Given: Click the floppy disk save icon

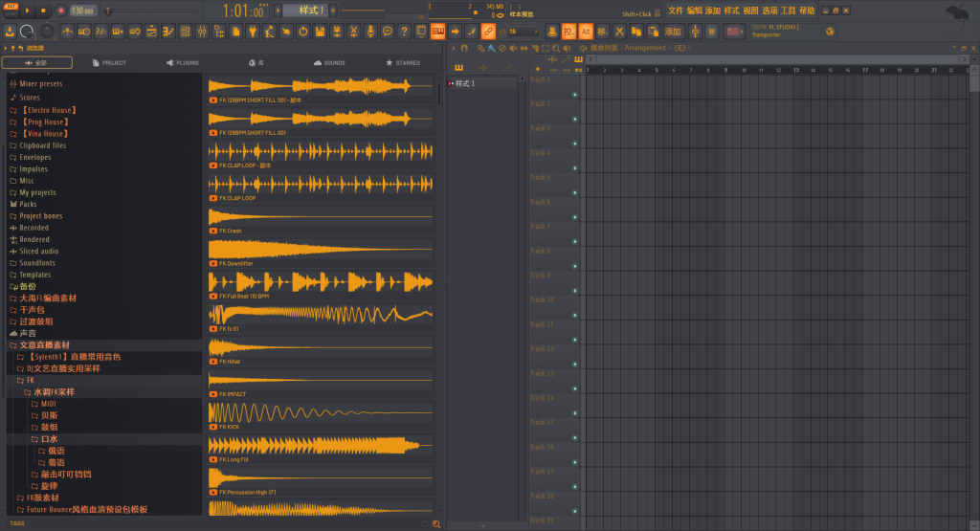Looking at the screenshot, I should 320,32.
